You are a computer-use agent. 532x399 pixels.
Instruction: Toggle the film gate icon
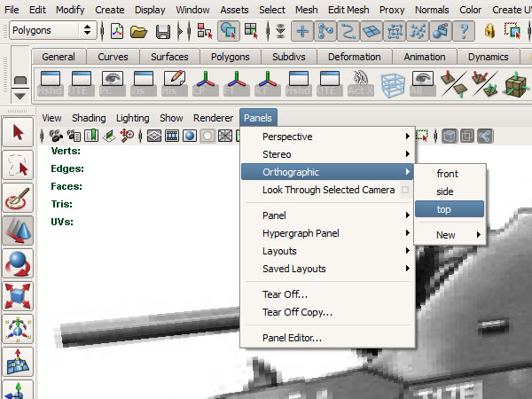[x=172, y=136]
